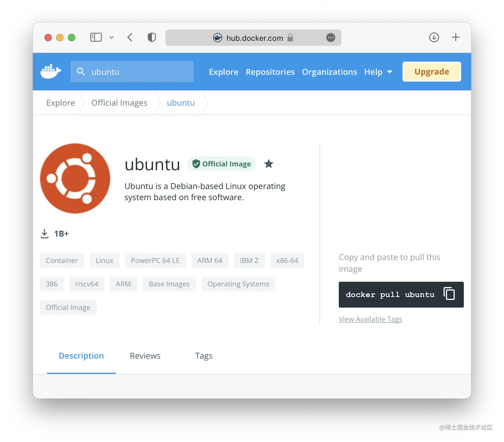The image size is (504, 442).
Task: Click the hub.docker.com address bar
Action: pyautogui.click(x=253, y=38)
